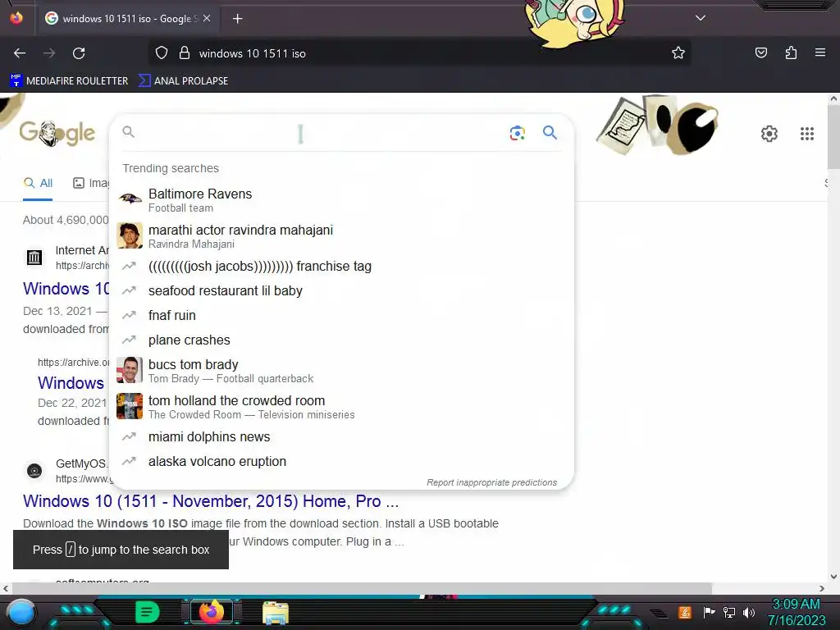Screen dimensions: 840x630
Task: Open the Action Center flag tray icon
Action: pyautogui.click(x=709, y=612)
